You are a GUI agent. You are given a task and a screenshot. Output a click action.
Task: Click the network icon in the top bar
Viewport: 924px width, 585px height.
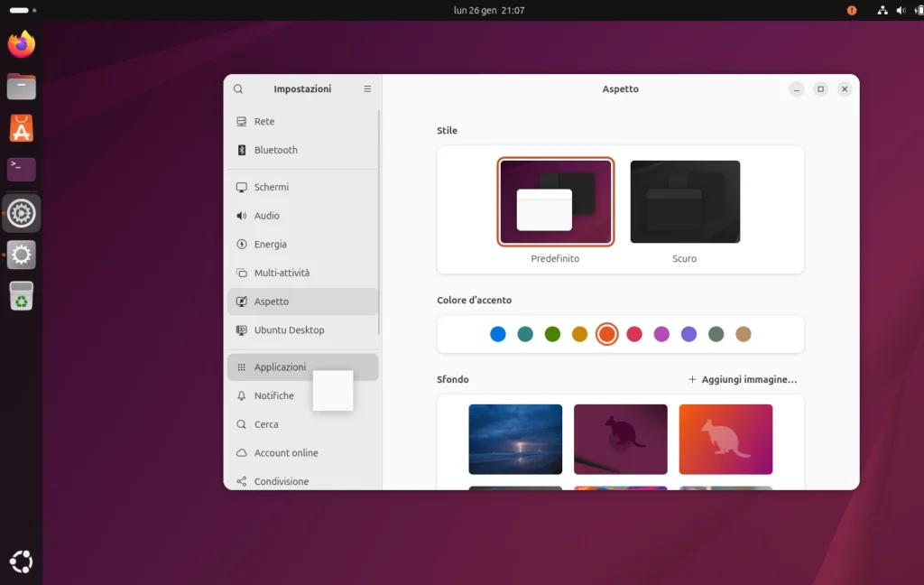coord(882,10)
